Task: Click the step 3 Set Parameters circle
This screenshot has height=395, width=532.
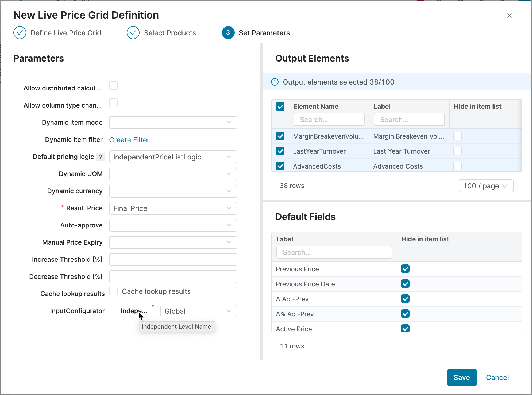Action: (228, 33)
